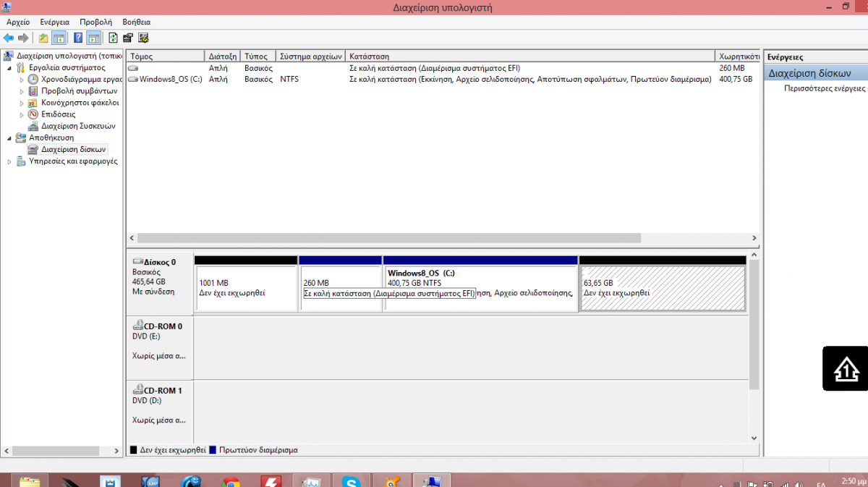The width and height of the screenshot is (868, 487).
Task: Click the CD-ROM 1 DVD (D:) label
Action: tap(158, 395)
